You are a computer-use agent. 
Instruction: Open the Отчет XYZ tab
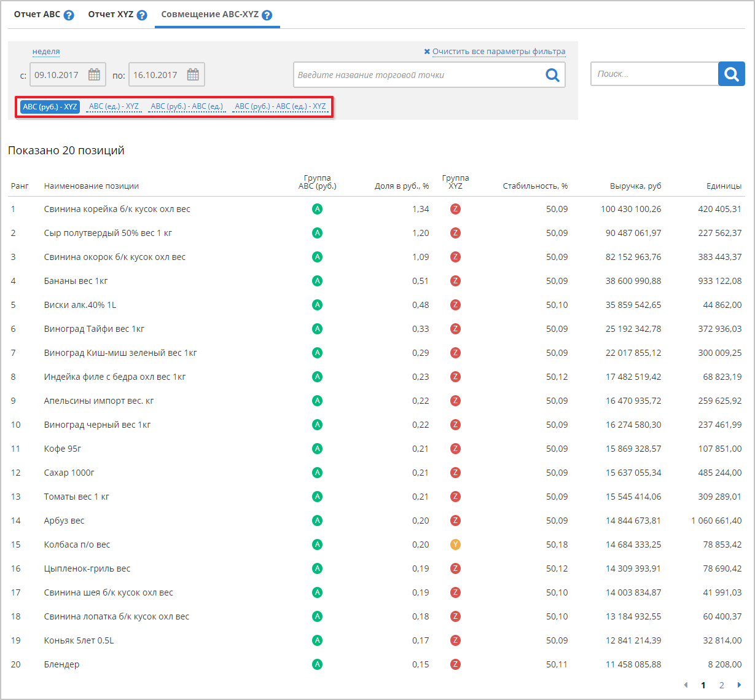pyautogui.click(x=111, y=14)
